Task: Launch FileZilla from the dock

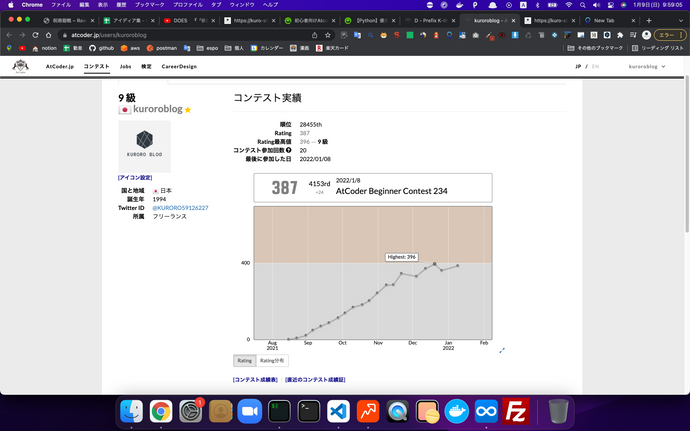Action: [x=516, y=410]
